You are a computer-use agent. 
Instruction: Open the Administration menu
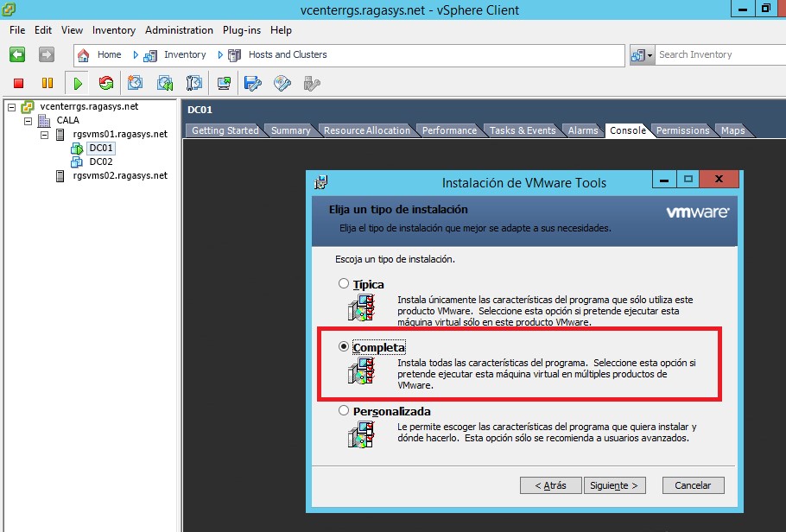coord(179,30)
